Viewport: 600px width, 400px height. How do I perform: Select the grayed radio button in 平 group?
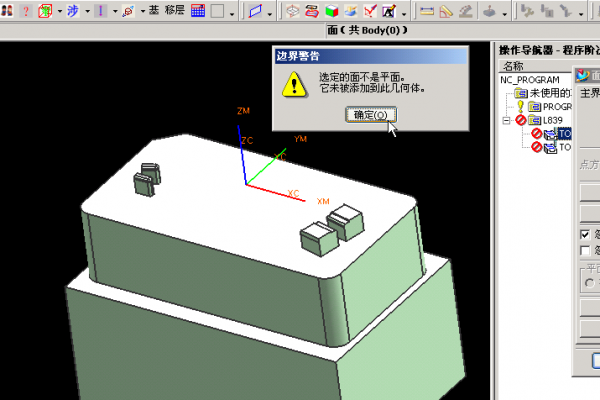pos(590,283)
